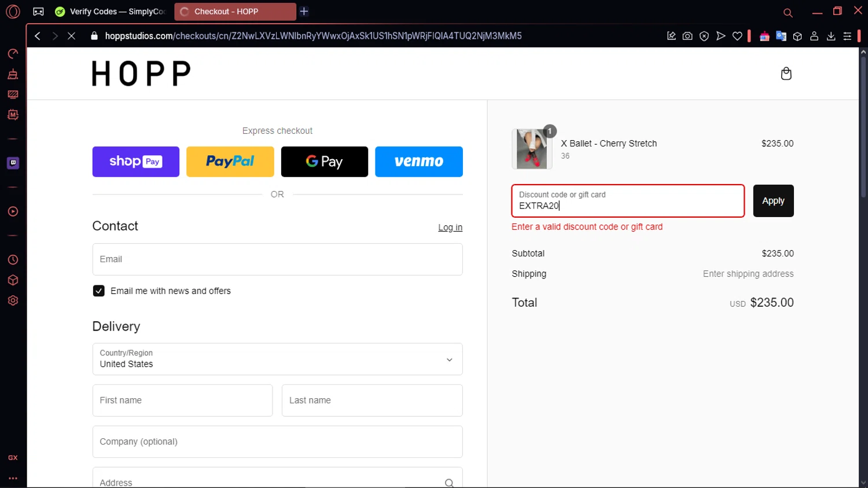This screenshot has height=488, width=868.
Task: Open the Google Translate extension icon
Action: tap(781, 36)
